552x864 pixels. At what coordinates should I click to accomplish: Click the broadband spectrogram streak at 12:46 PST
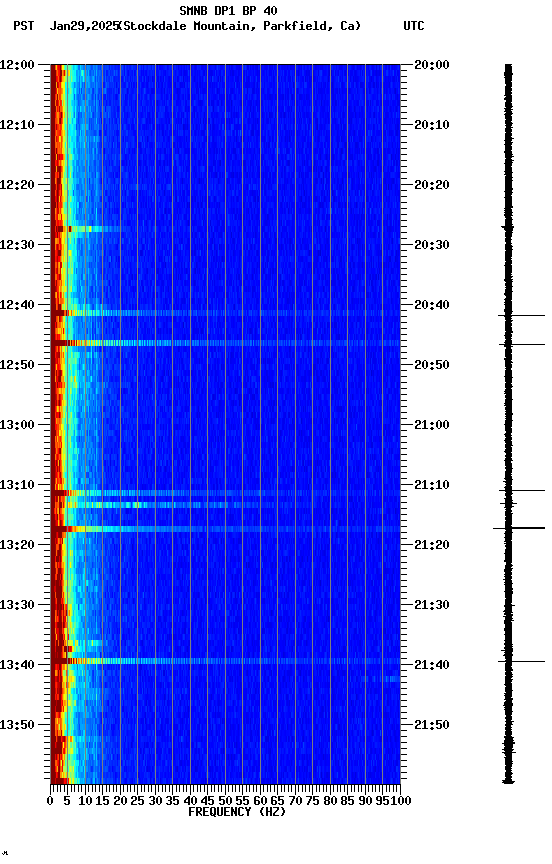point(225,343)
